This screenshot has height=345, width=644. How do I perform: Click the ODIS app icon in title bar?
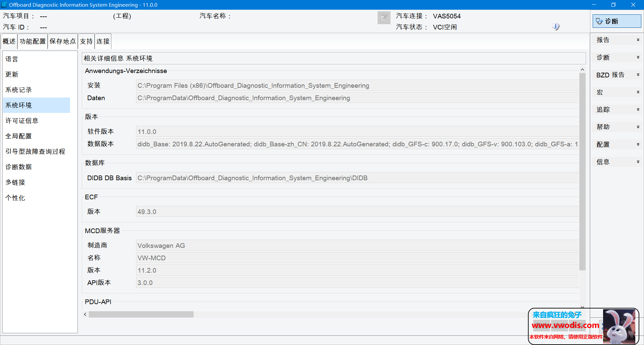click(x=4, y=5)
